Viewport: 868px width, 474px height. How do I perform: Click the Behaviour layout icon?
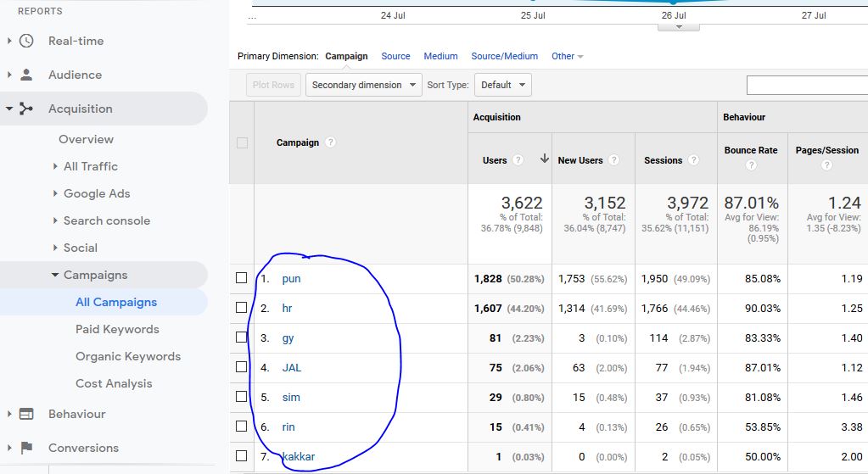26,414
